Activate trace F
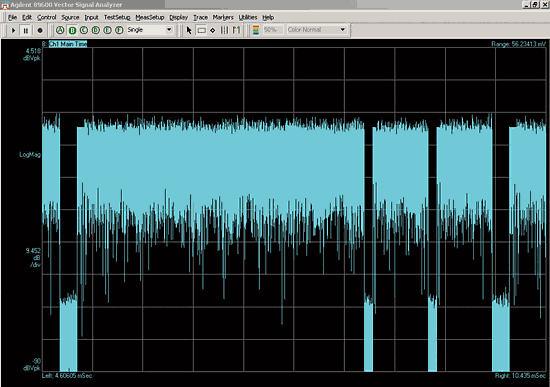550x387 pixels. 119,30
